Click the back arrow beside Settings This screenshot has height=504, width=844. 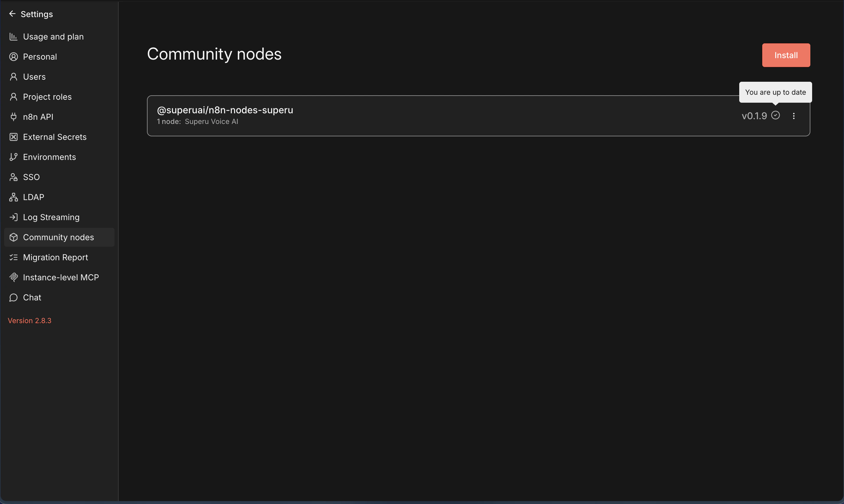point(13,14)
